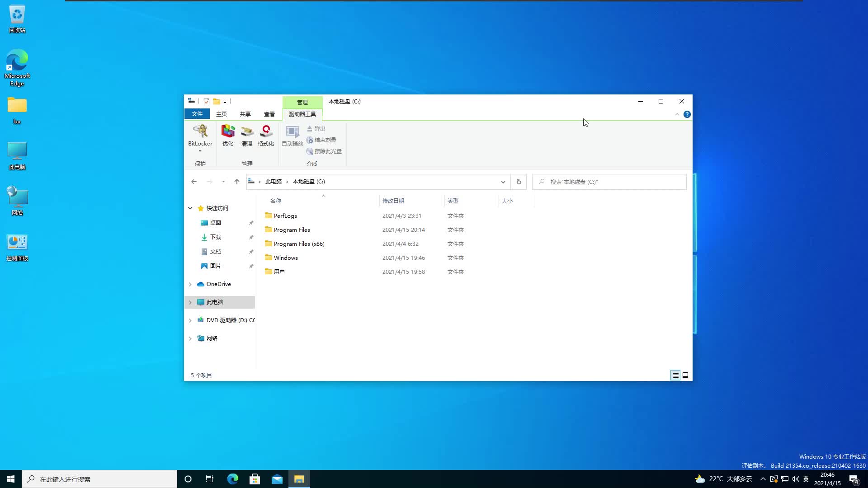This screenshot has width=868, height=488.
Task: Open Microsoft Edge from the taskbar
Action: 232,479
